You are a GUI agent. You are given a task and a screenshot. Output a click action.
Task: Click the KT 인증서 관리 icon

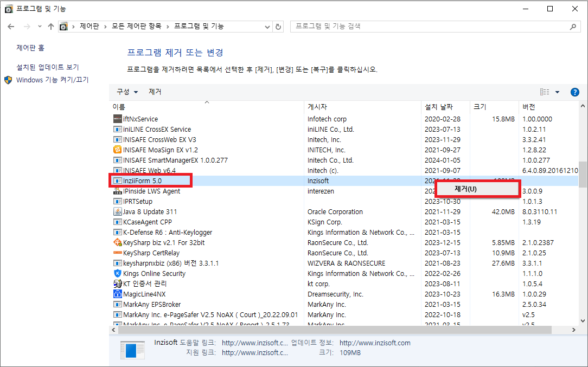point(117,284)
